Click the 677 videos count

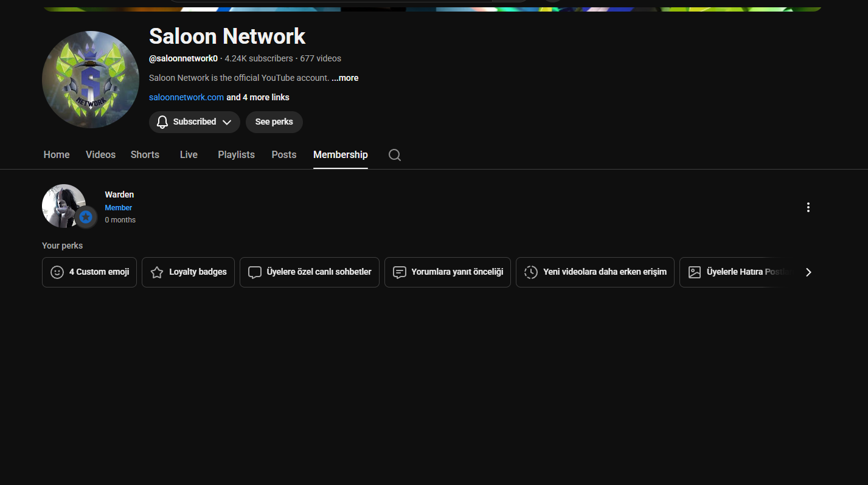(321, 58)
